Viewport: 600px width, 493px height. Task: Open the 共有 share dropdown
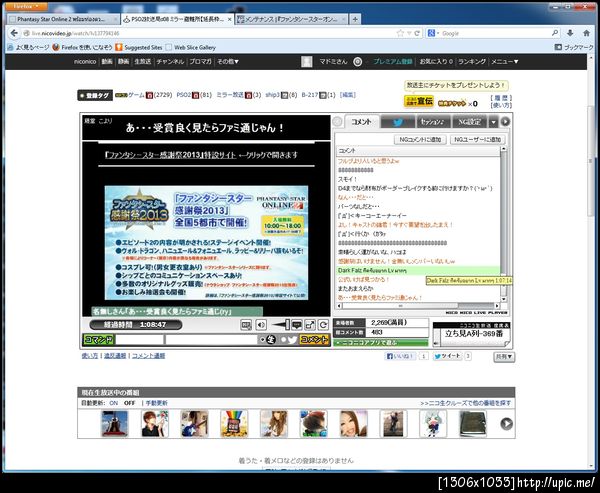click(x=504, y=356)
